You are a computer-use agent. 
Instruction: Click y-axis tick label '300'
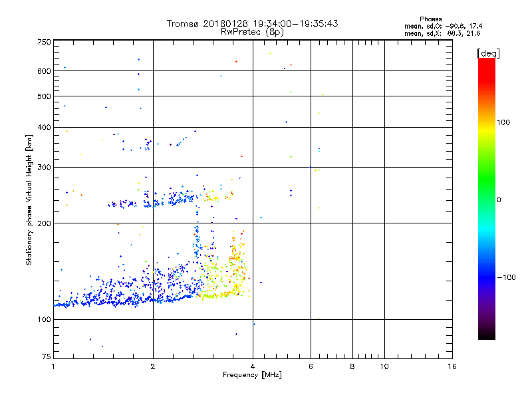tap(44, 167)
